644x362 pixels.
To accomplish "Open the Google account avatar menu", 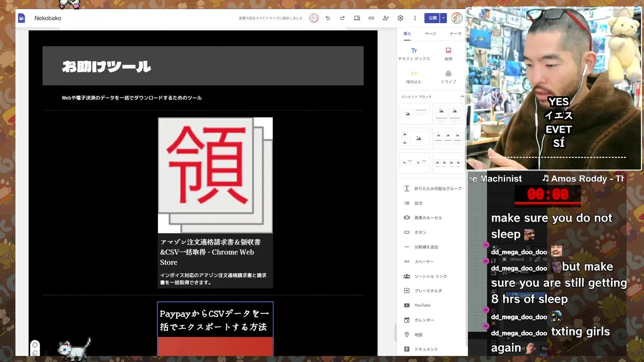I will [456, 18].
